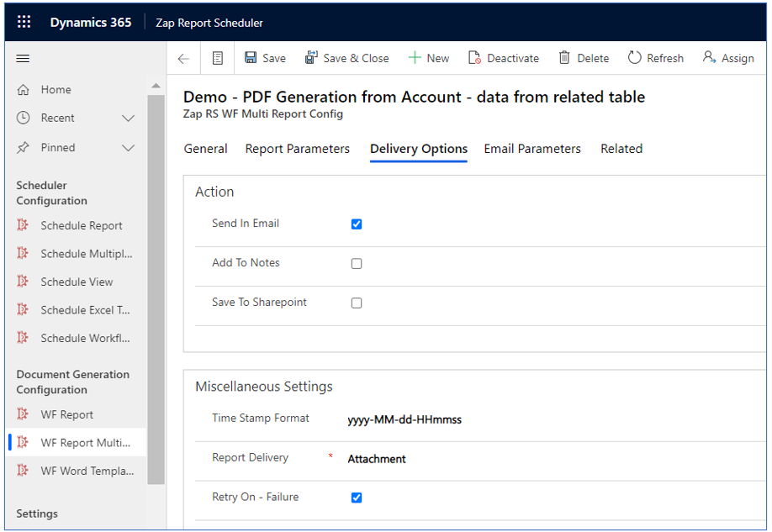Viewport: 772px width, 532px height.
Task: Toggle the Retry On - Failure checkbox
Action: click(357, 498)
